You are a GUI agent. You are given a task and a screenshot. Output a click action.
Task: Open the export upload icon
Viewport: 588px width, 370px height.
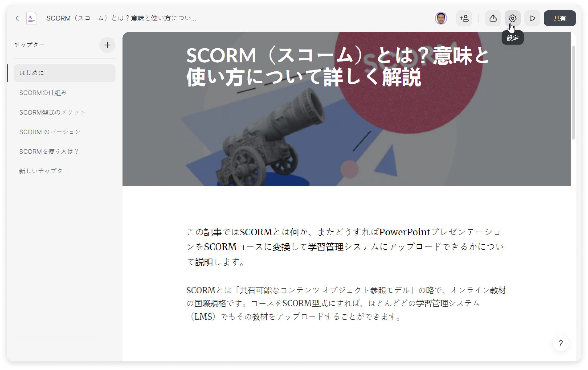pyautogui.click(x=493, y=18)
